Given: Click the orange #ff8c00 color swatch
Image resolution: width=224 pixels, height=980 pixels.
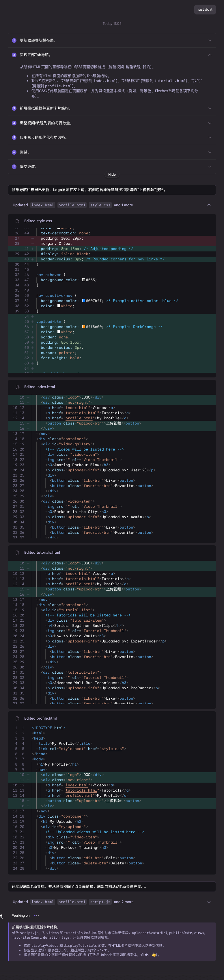Looking at the screenshot, I should 84,327.
